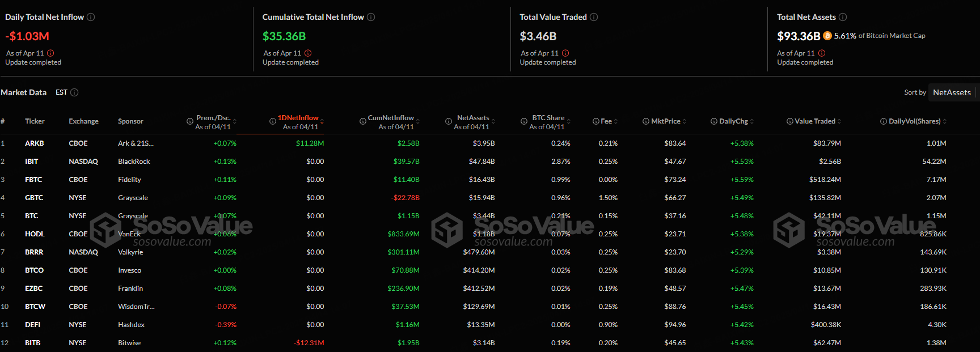The width and height of the screenshot is (980, 352).
Task: Click the EZBC ticker
Action: pos(34,289)
